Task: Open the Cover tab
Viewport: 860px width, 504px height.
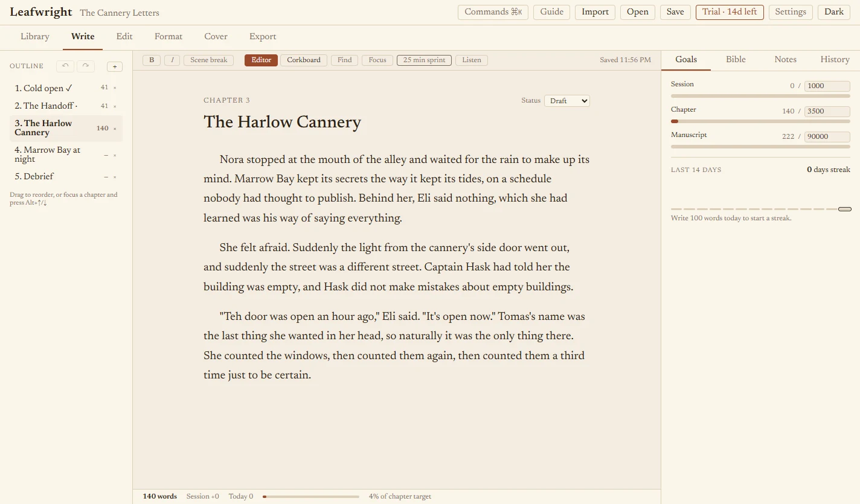Action: pos(216,37)
